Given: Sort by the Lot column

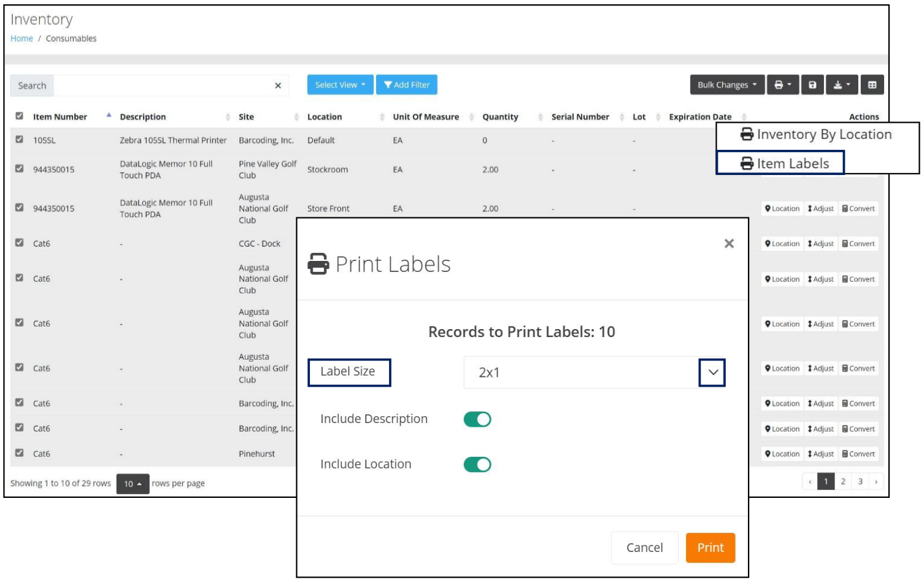Looking at the screenshot, I should pos(658,117).
